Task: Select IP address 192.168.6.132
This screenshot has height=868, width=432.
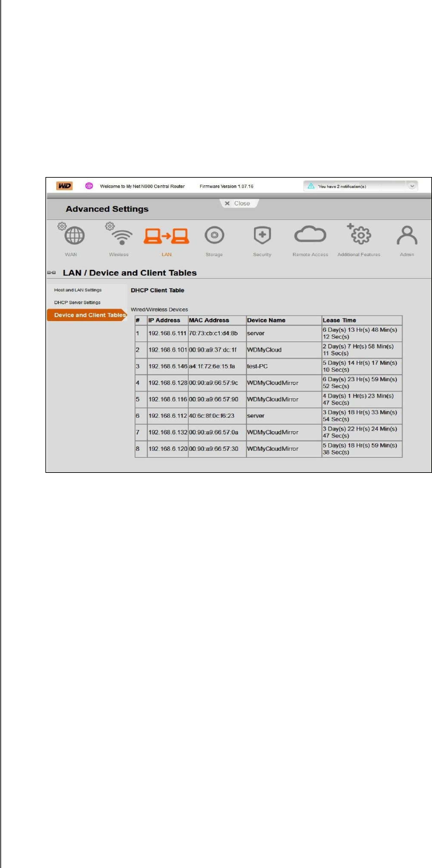Action: 167,432
